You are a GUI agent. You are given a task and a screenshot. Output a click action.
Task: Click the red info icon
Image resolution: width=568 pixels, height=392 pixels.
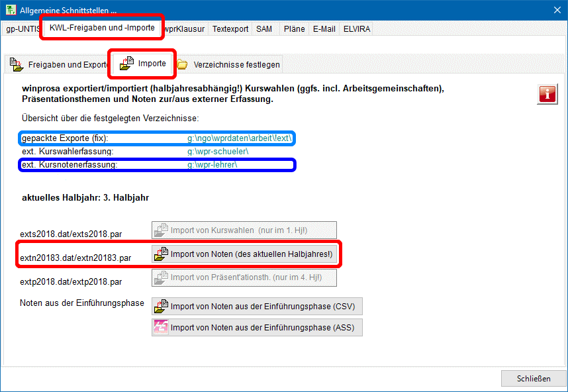point(547,94)
